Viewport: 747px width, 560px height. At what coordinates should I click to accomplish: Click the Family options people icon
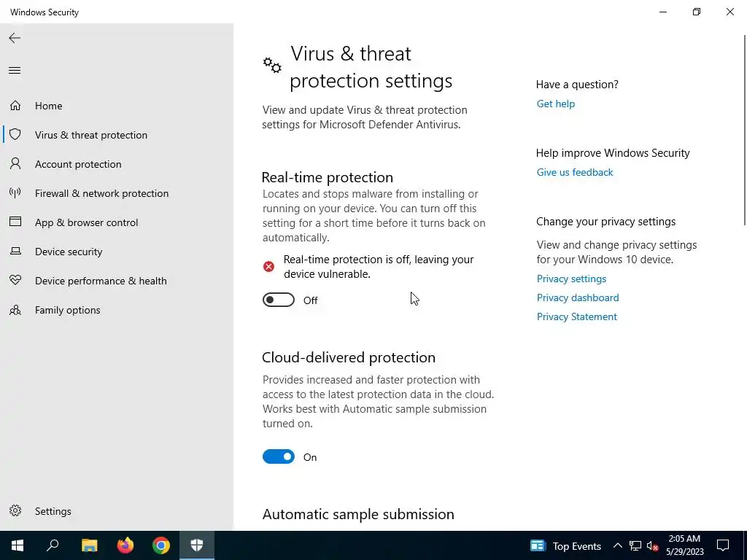point(15,310)
